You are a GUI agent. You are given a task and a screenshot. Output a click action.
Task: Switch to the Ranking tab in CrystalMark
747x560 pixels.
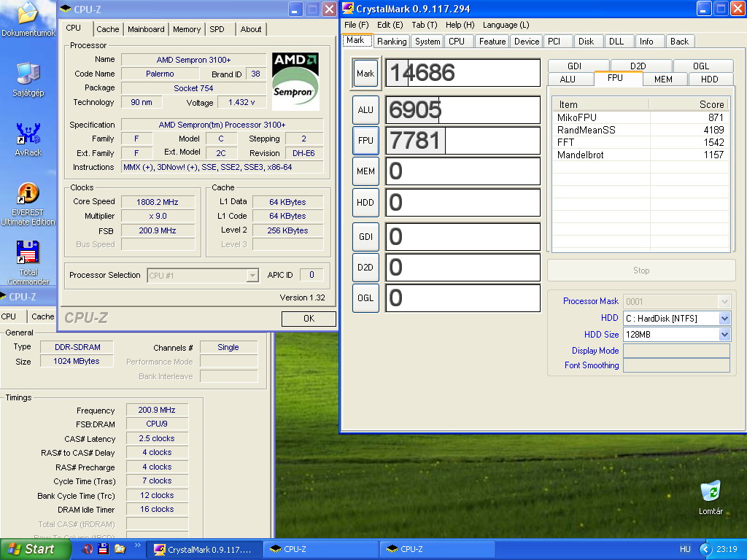tap(392, 42)
